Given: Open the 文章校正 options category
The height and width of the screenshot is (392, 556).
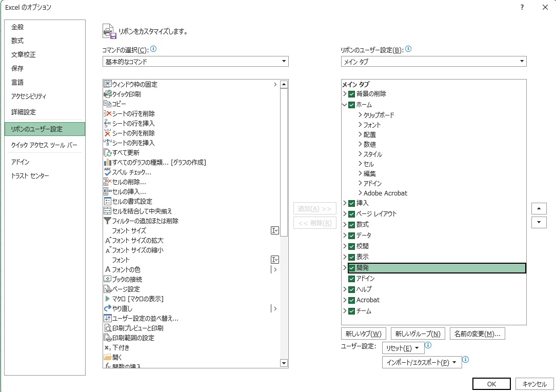Looking at the screenshot, I should [24, 54].
